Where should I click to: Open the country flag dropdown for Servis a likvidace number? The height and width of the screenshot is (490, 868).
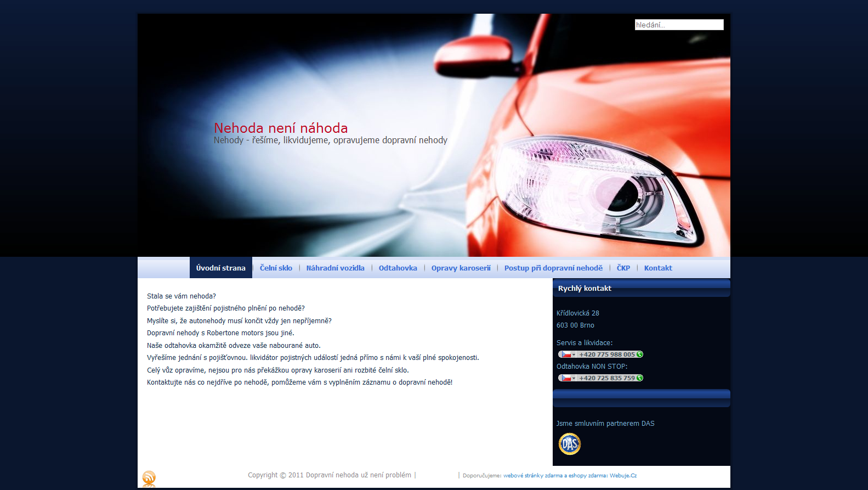[568, 354]
